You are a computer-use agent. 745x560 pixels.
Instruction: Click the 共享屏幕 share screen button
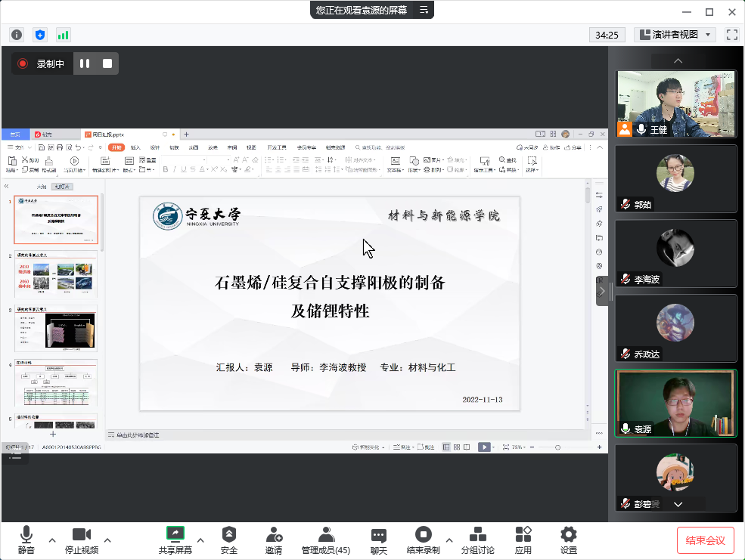pos(175,540)
